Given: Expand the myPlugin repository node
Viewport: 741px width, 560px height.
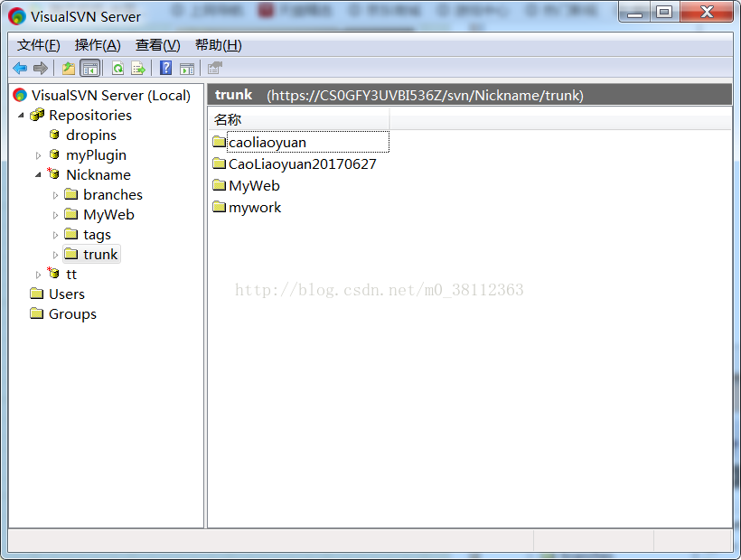Looking at the screenshot, I should [38, 155].
